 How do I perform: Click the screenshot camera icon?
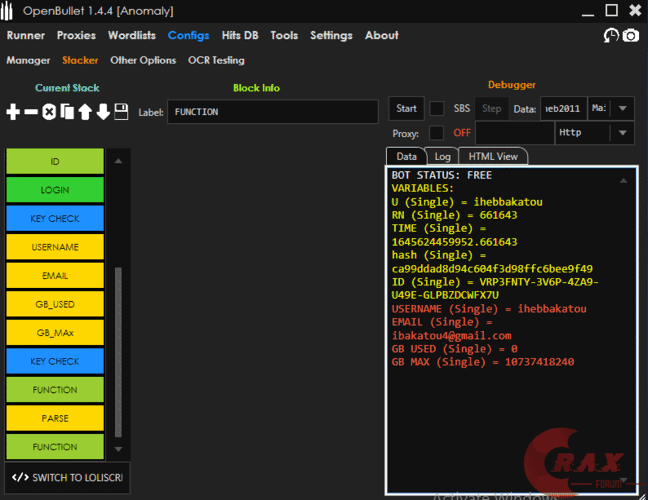click(x=631, y=36)
